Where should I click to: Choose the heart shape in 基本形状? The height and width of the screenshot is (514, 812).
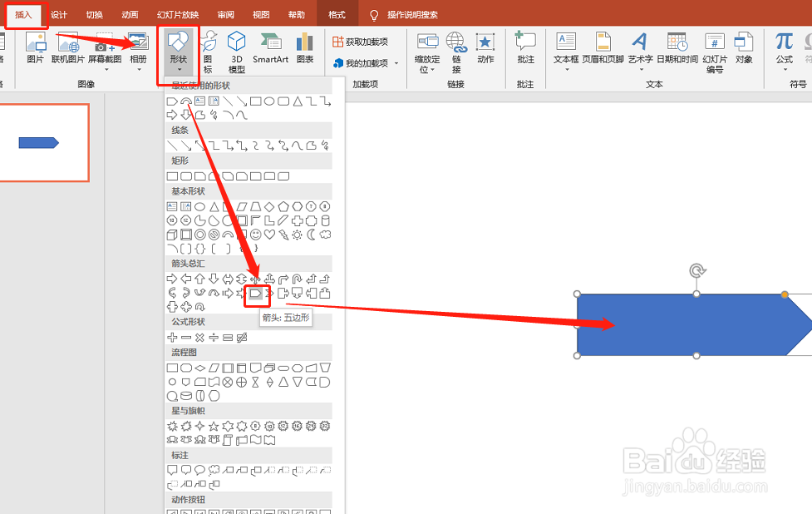point(269,235)
